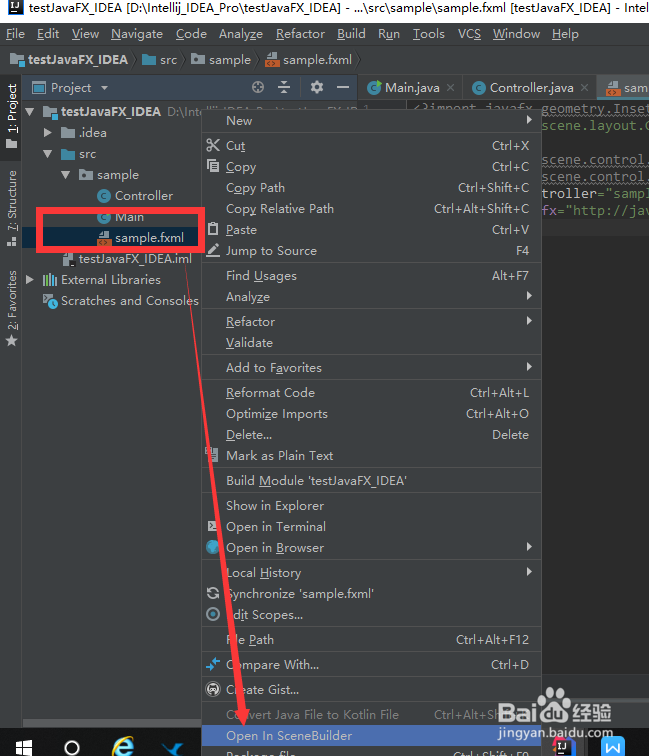Click the Jump to Source pencil icon
The image size is (649, 756).
213,250
